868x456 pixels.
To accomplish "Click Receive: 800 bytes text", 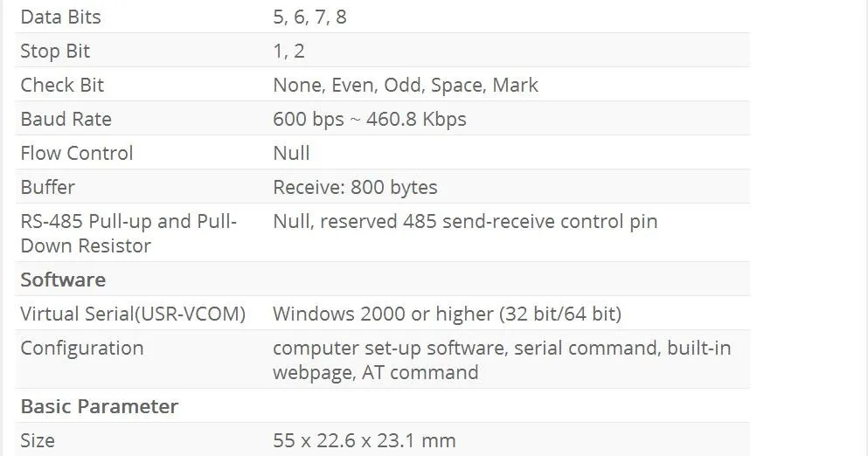I will click(x=355, y=187).
